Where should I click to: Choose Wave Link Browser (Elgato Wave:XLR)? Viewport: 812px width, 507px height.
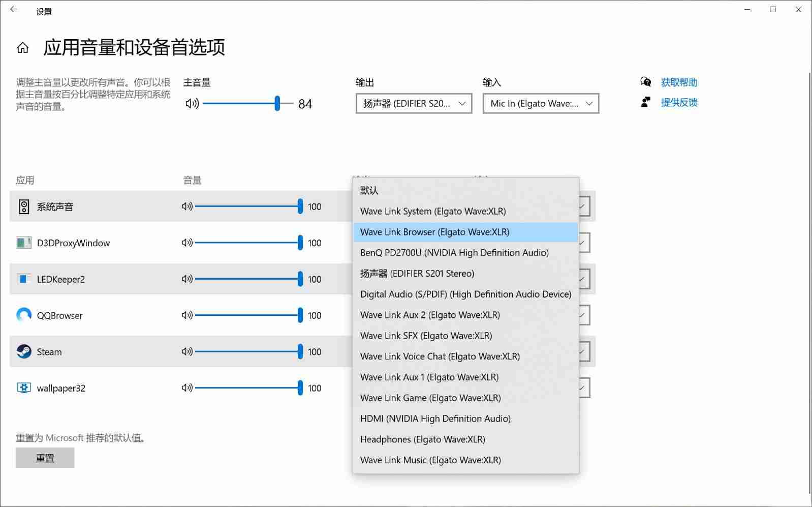(466, 232)
